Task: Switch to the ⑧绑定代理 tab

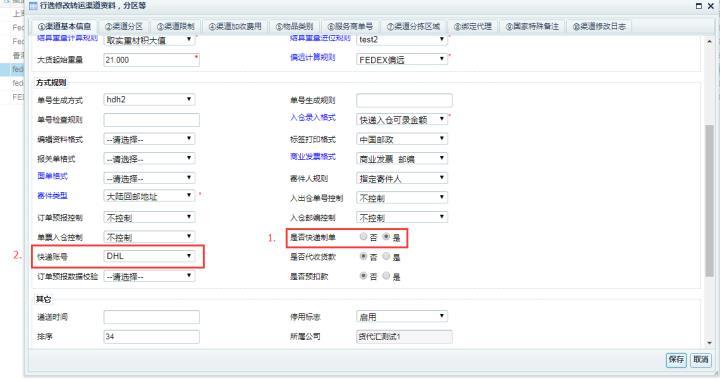Action: coord(473,27)
